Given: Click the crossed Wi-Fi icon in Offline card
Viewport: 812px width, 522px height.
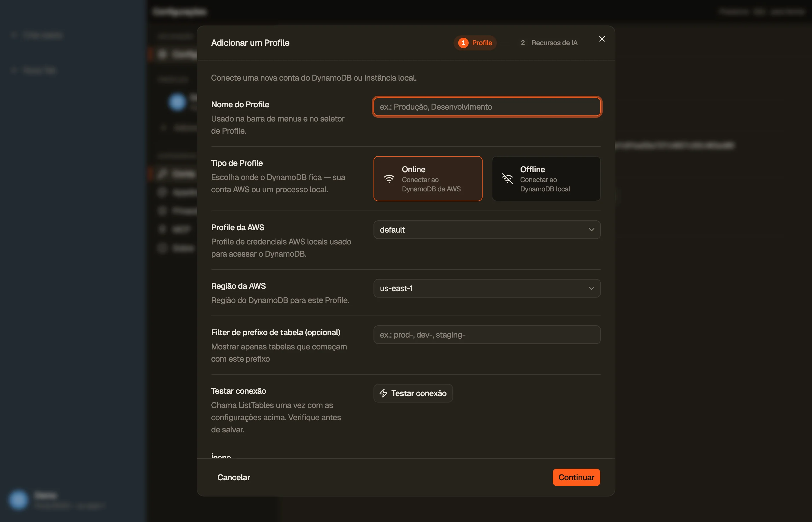Looking at the screenshot, I should pyautogui.click(x=507, y=179).
